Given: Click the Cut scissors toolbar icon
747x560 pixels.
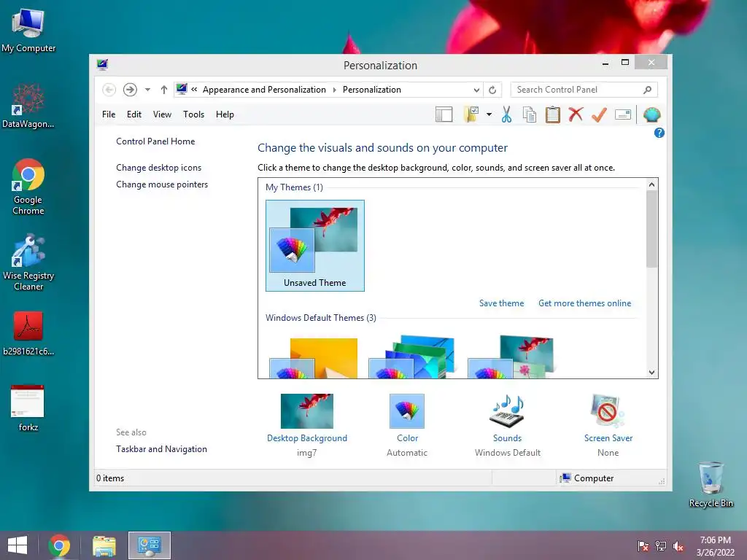Looking at the screenshot, I should tap(506, 114).
